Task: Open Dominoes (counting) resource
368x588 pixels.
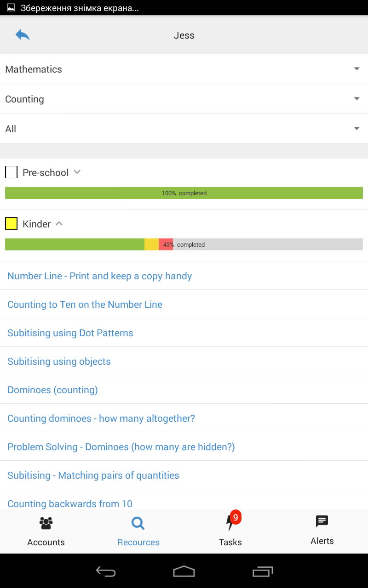Action: click(52, 390)
